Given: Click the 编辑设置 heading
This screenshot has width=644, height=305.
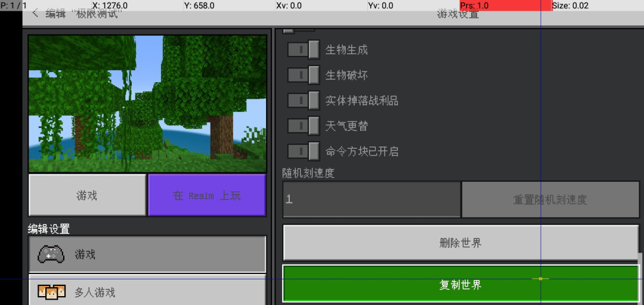Looking at the screenshot, I should click(x=49, y=229).
